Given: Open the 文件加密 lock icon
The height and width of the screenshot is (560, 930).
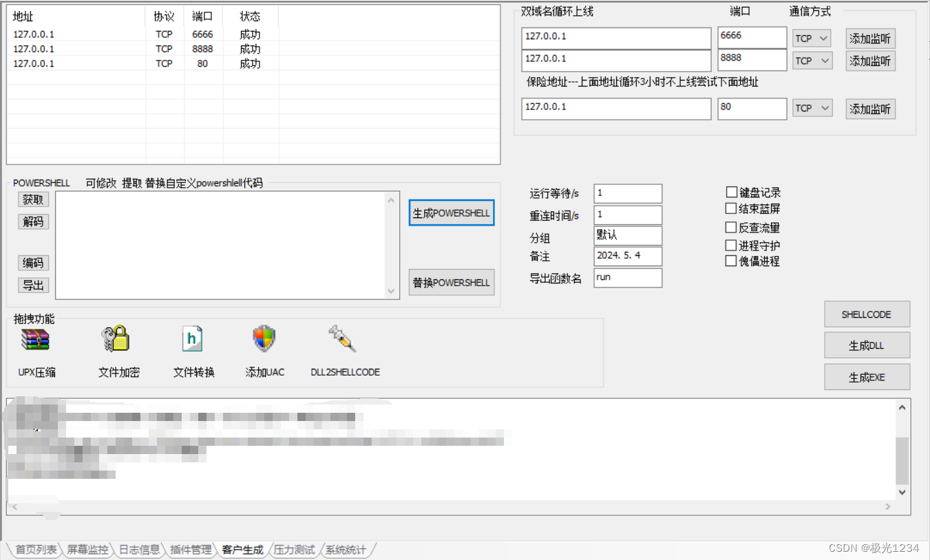Looking at the screenshot, I should 116,339.
